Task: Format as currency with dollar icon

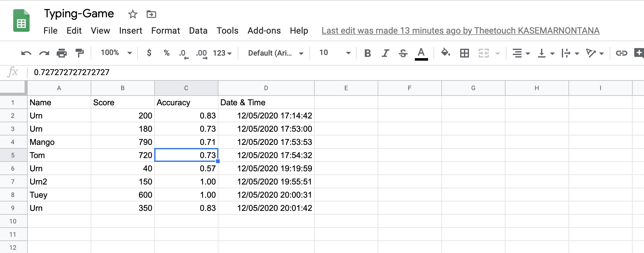Action: click(x=149, y=53)
